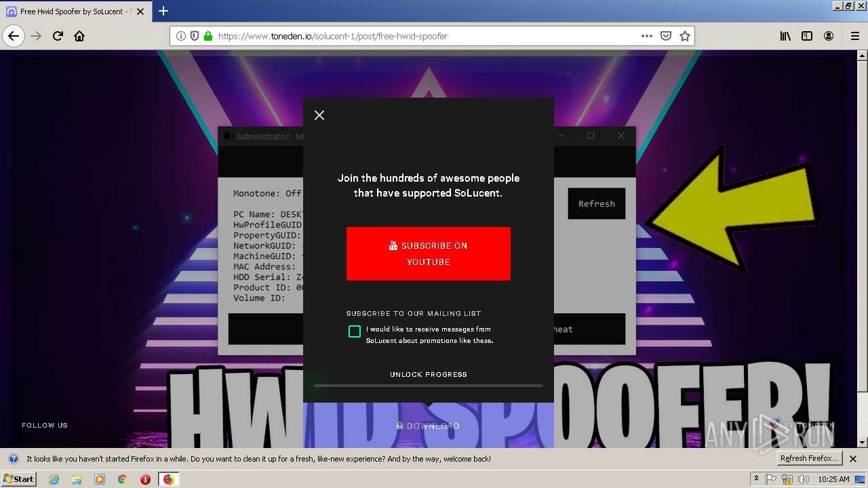
Task: Open page actions three-dot menu
Action: 647,36
